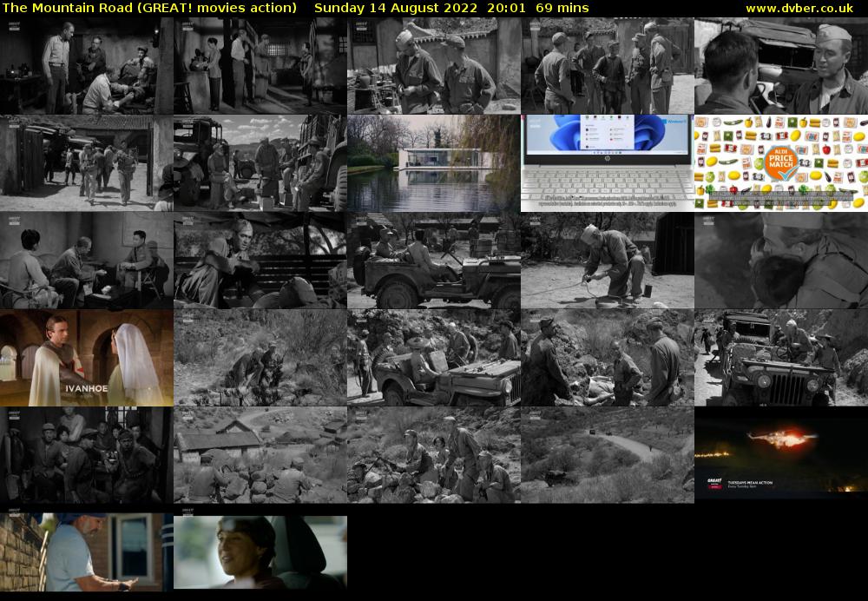This screenshot has width=868, height=601.
Task: Select the thumbnail of people standing in a dark room
Action: [x=260, y=65]
